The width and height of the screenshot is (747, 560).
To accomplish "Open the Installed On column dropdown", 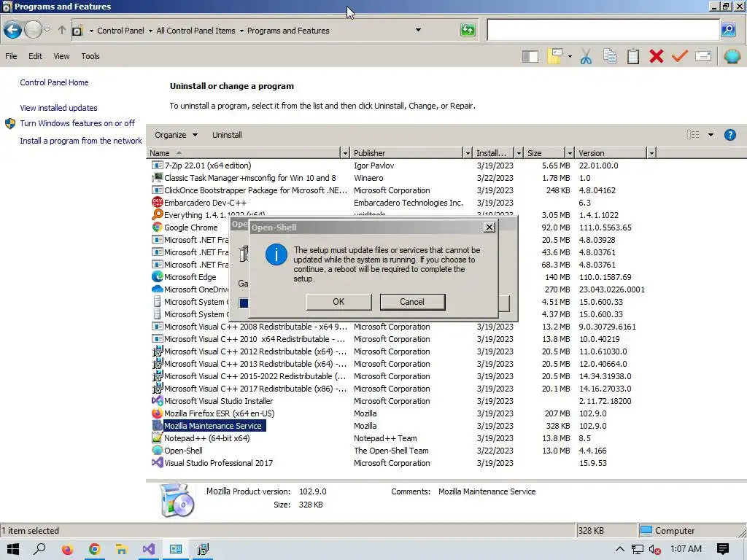I will click(519, 153).
